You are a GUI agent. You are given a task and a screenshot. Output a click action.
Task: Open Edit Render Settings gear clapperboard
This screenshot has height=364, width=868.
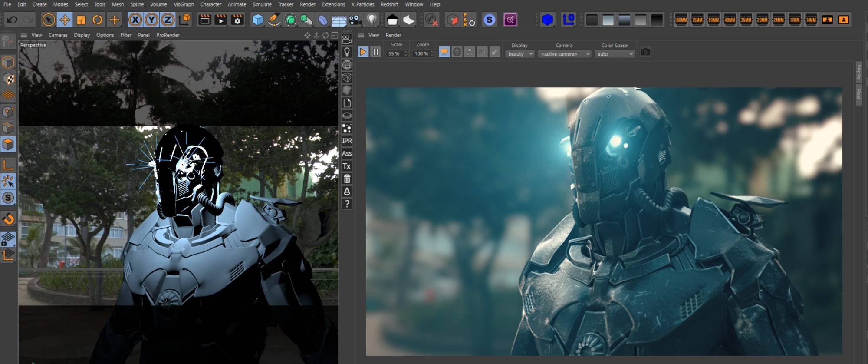click(237, 20)
